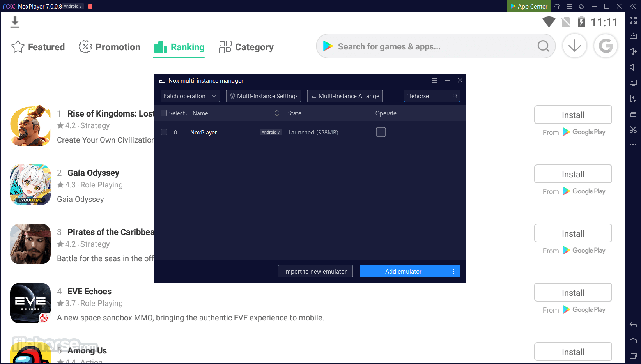Switch to the Promotion tab

point(110,47)
